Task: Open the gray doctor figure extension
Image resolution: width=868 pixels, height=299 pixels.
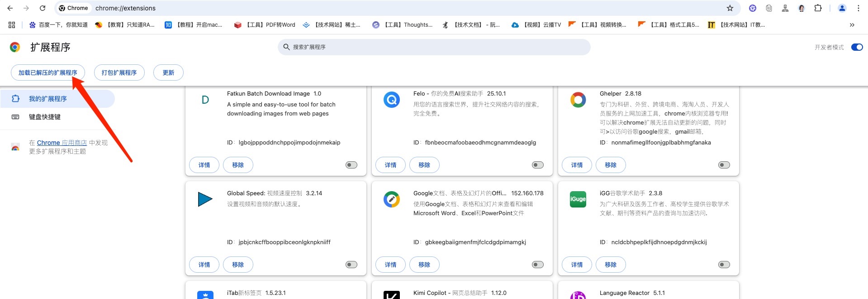Action: pyautogui.click(x=785, y=8)
